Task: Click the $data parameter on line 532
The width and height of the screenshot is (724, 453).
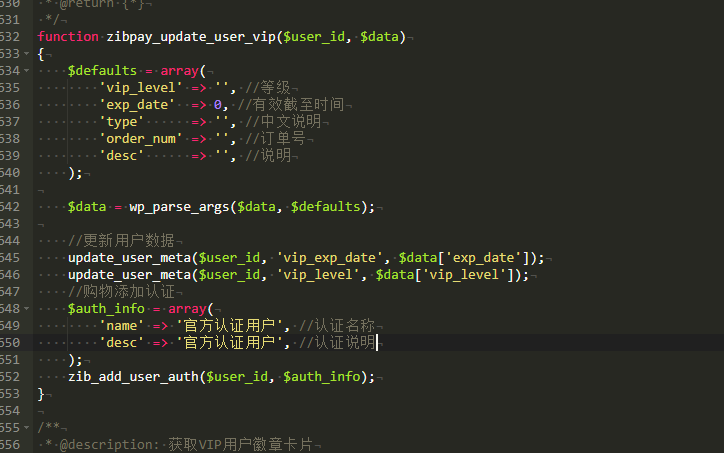Action: click(x=379, y=36)
